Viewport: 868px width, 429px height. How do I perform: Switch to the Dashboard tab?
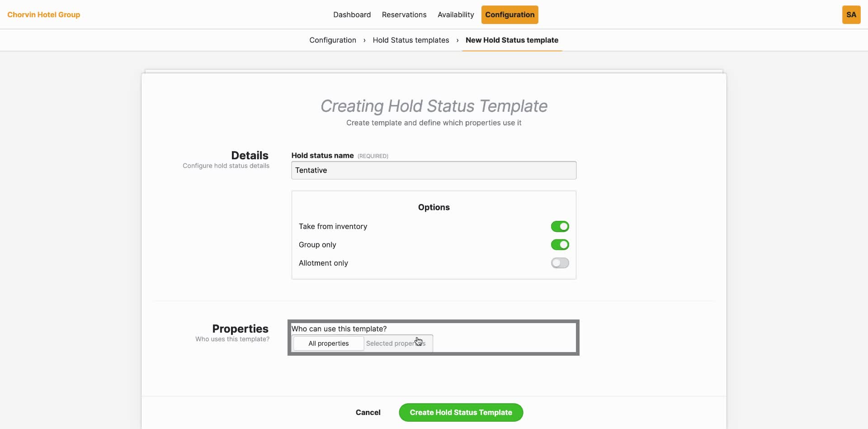[352, 14]
